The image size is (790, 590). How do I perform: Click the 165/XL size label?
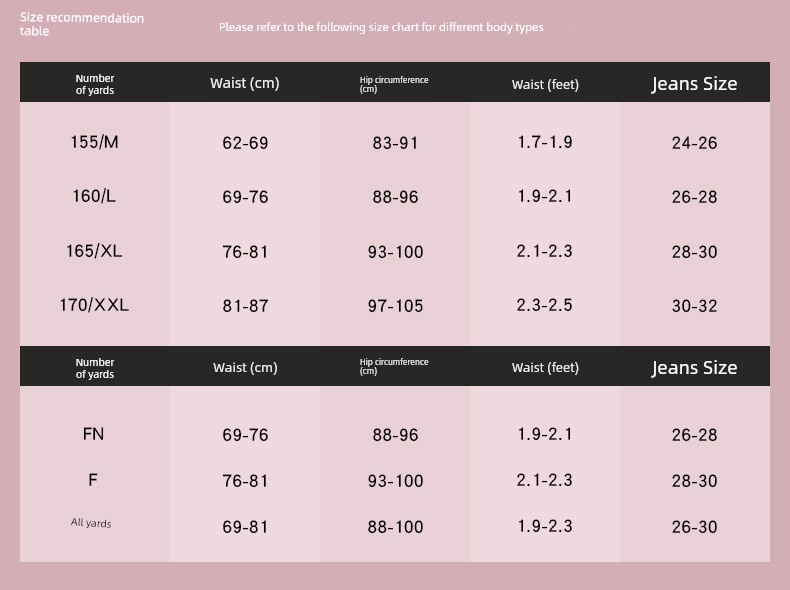point(94,251)
